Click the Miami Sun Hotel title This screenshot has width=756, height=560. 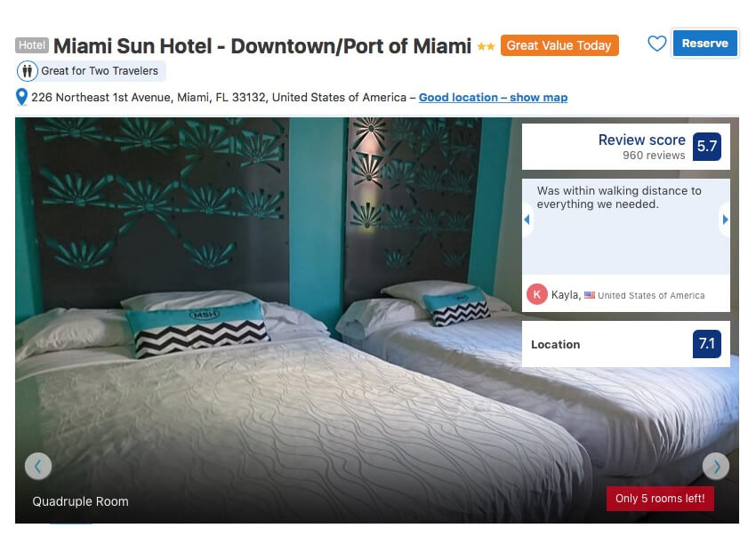click(x=262, y=46)
